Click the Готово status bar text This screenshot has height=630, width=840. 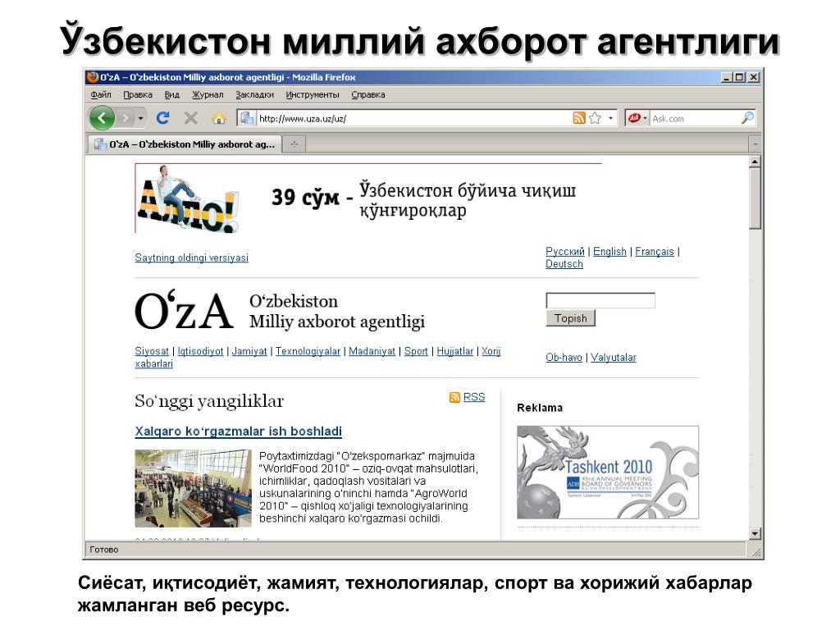click(104, 550)
